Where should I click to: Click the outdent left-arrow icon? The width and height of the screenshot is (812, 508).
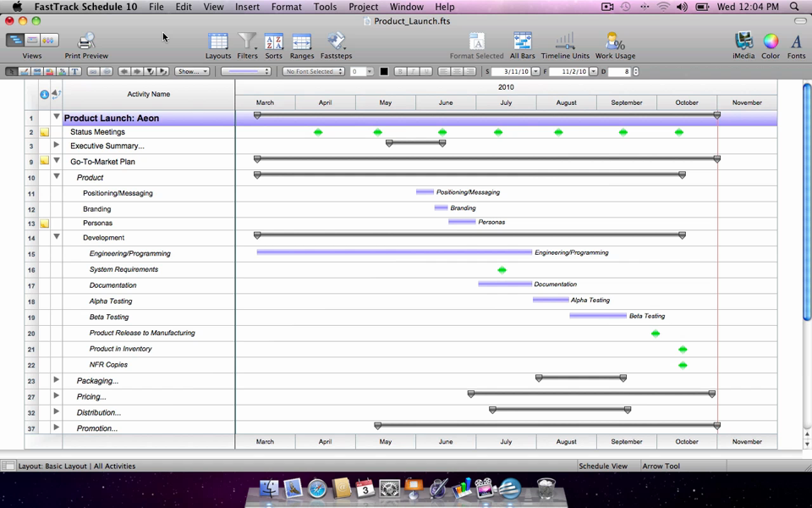click(124, 71)
